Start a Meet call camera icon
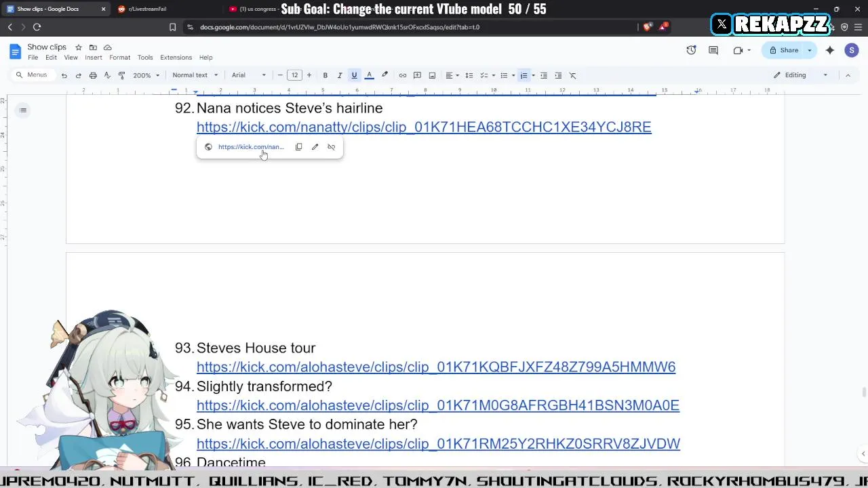The image size is (868, 488). tap(738, 50)
